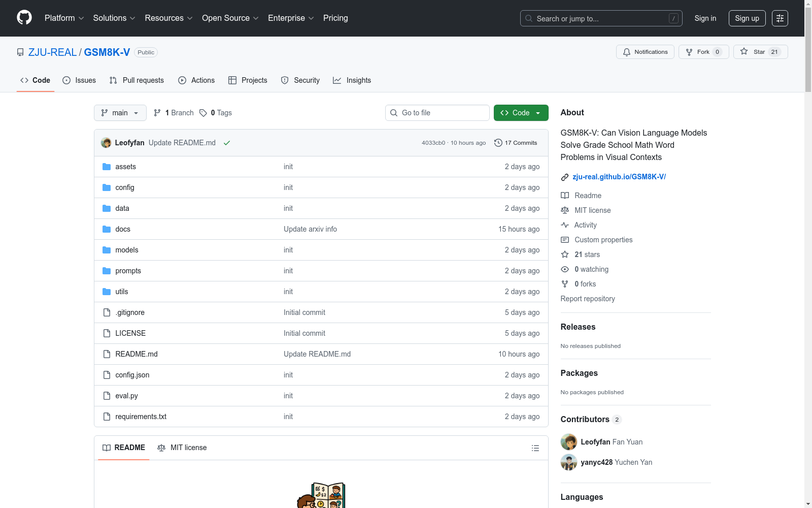Open the 'Update arxiv info' commit message

click(x=310, y=229)
